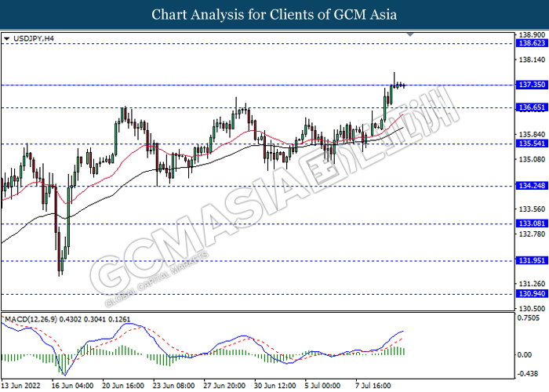Click the 138.623 price level label
The height and width of the screenshot is (392, 549).
point(532,43)
